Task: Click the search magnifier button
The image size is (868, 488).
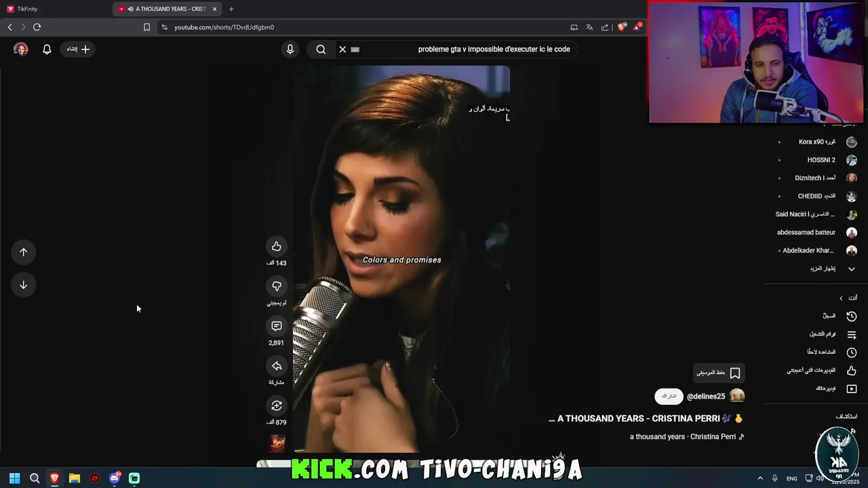Action: [x=321, y=49]
